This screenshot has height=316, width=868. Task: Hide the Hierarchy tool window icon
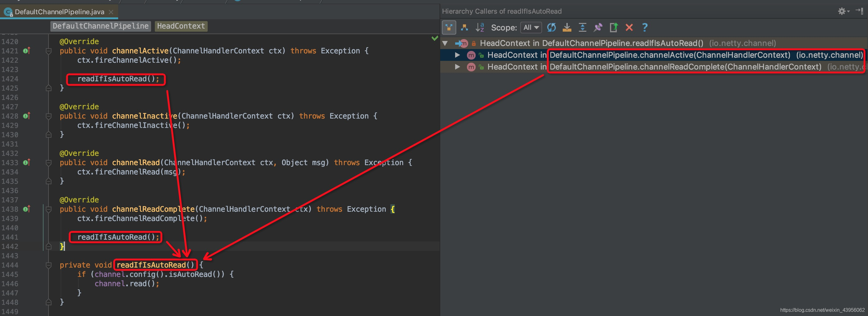click(860, 11)
